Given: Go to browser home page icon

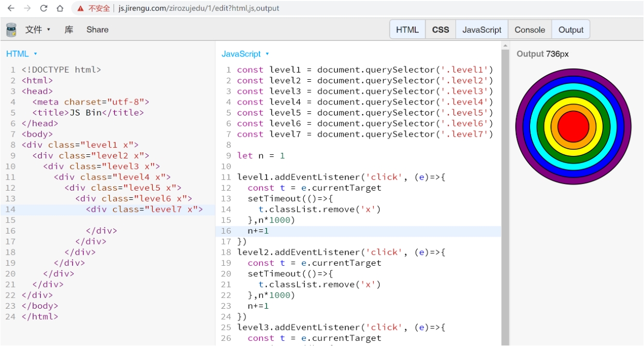Looking at the screenshot, I should (60, 8).
